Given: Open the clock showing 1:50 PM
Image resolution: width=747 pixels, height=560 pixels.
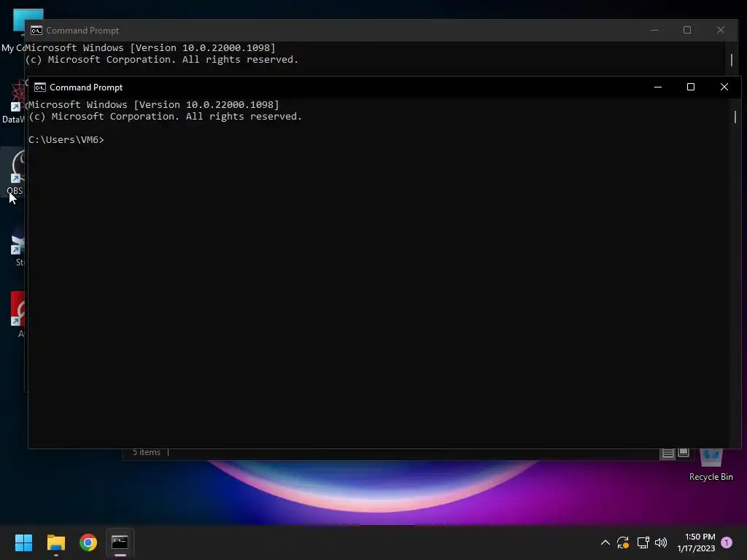Looking at the screenshot, I should coord(697,542).
